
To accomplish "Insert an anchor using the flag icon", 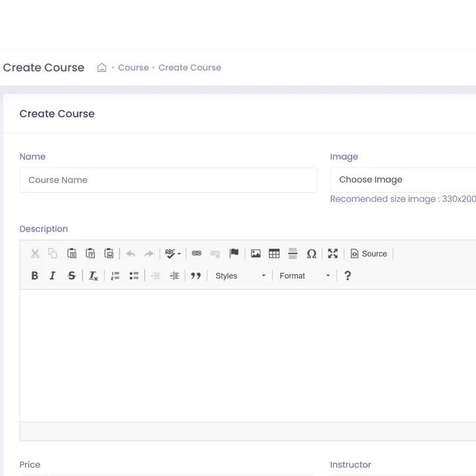I will (x=234, y=254).
